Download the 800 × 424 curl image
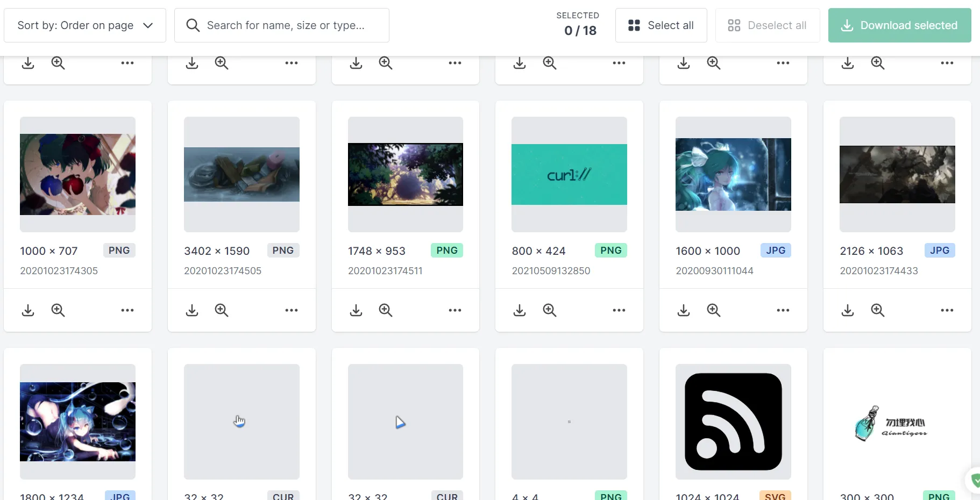Screen dimensions: 980x500 [x=520, y=310]
